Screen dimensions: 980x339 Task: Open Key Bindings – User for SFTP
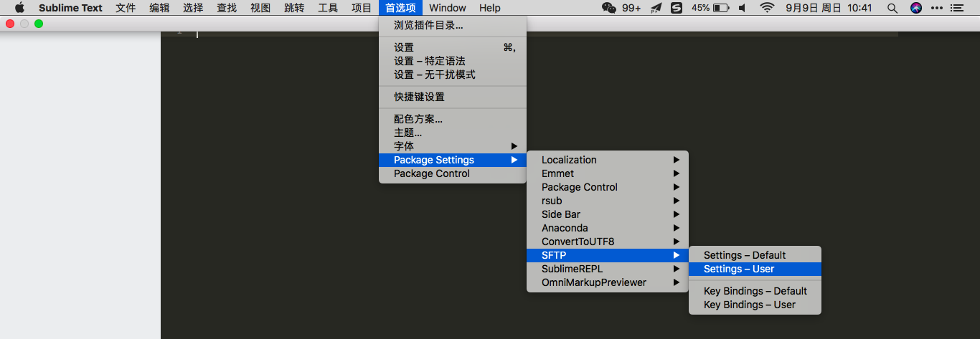(749, 305)
